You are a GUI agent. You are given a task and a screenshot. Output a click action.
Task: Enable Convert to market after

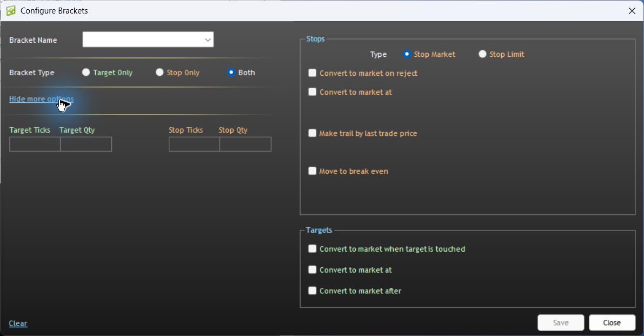pos(312,291)
